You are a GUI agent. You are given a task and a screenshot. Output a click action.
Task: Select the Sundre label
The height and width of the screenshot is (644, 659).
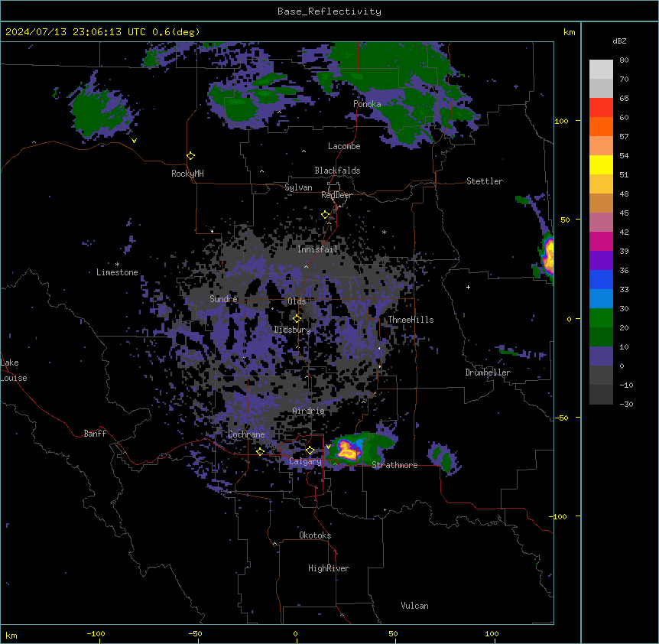(223, 299)
